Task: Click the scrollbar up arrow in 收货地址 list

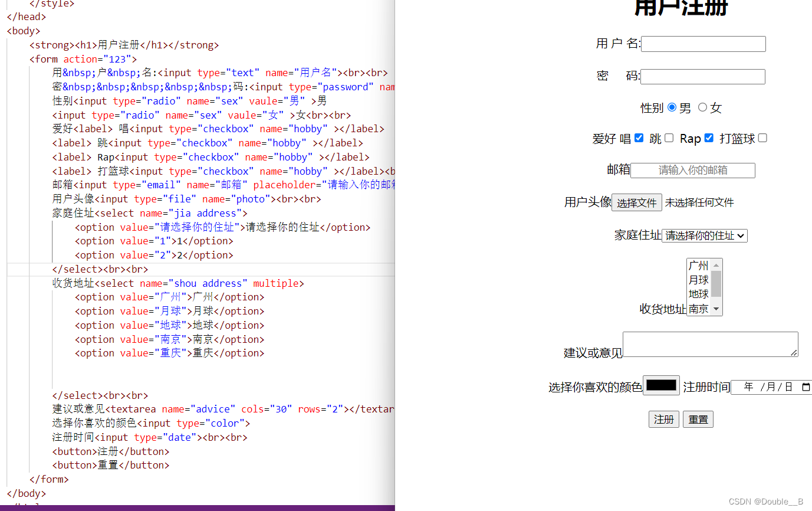Action: pyautogui.click(x=716, y=266)
